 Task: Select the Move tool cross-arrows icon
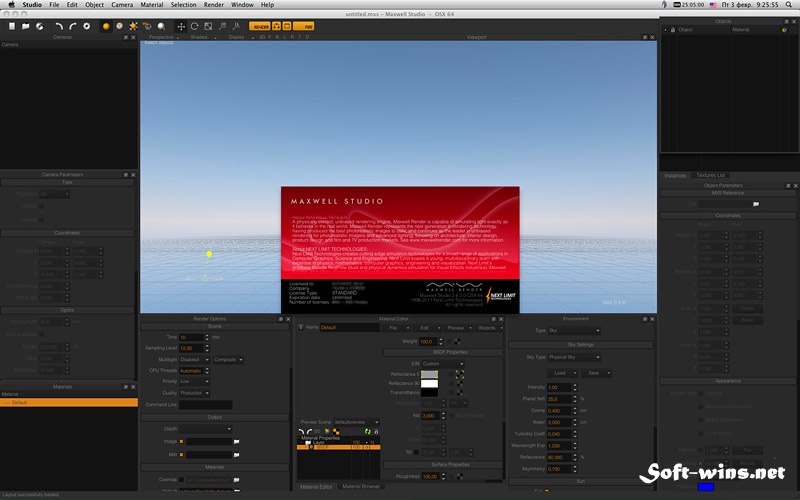tap(181, 26)
